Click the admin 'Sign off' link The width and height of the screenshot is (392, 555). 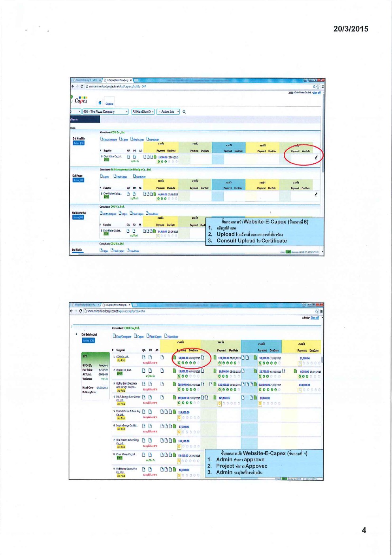[x=315, y=318]
